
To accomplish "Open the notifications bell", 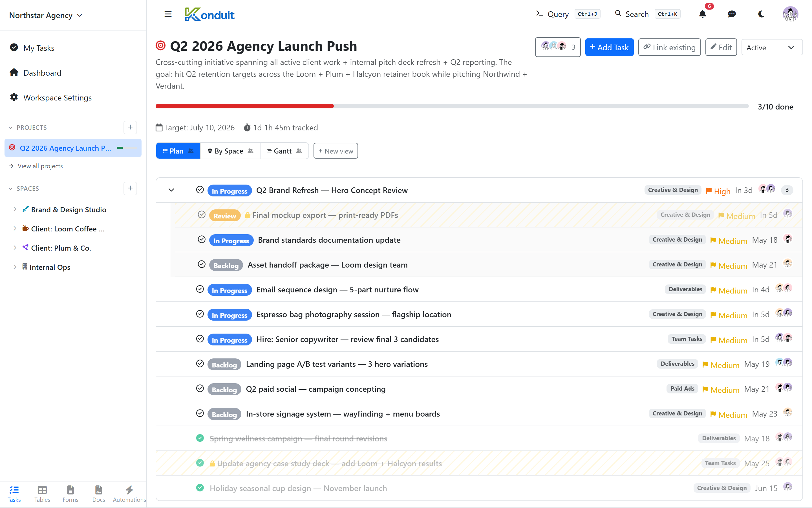I will 702,14.
